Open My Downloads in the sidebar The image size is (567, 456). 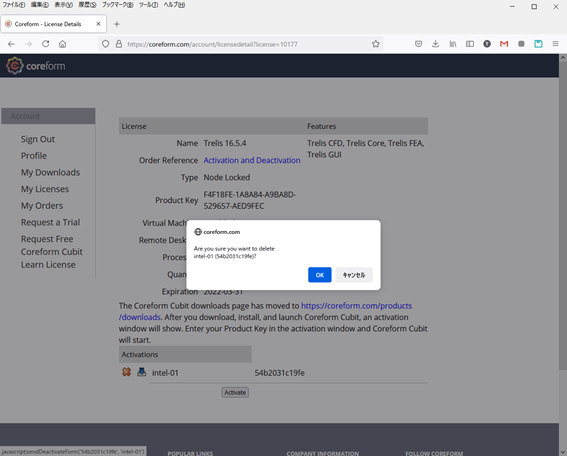point(50,172)
